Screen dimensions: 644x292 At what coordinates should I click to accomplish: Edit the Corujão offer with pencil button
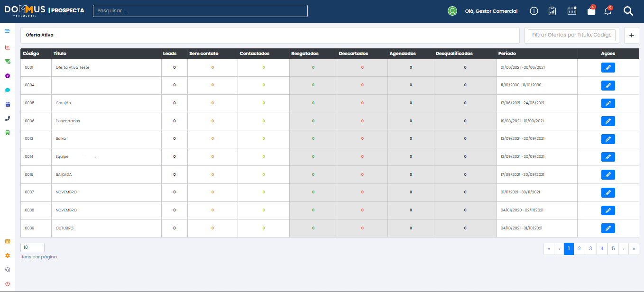(608, 103)
